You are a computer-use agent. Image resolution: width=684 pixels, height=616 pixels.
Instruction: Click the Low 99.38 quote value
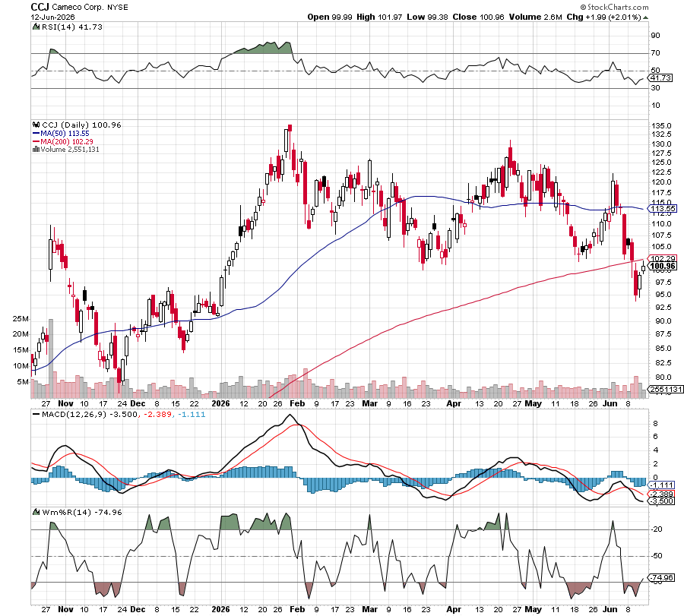point(427,17)
